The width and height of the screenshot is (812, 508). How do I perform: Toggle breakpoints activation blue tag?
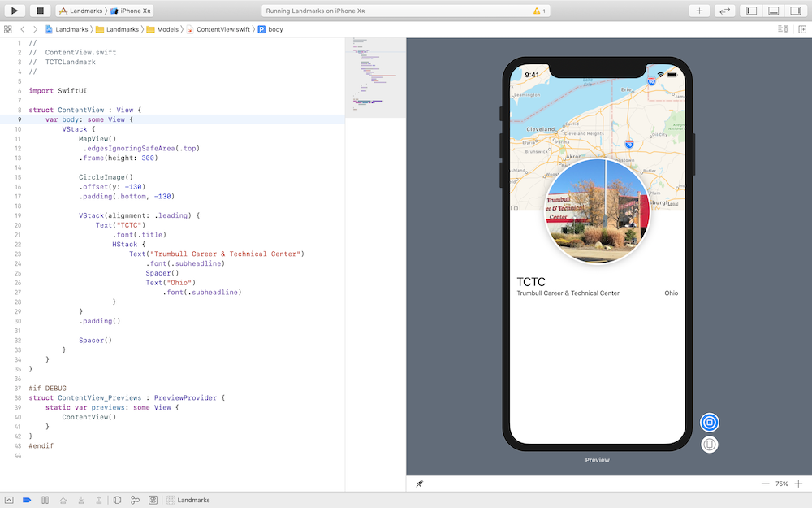(27, 500)
